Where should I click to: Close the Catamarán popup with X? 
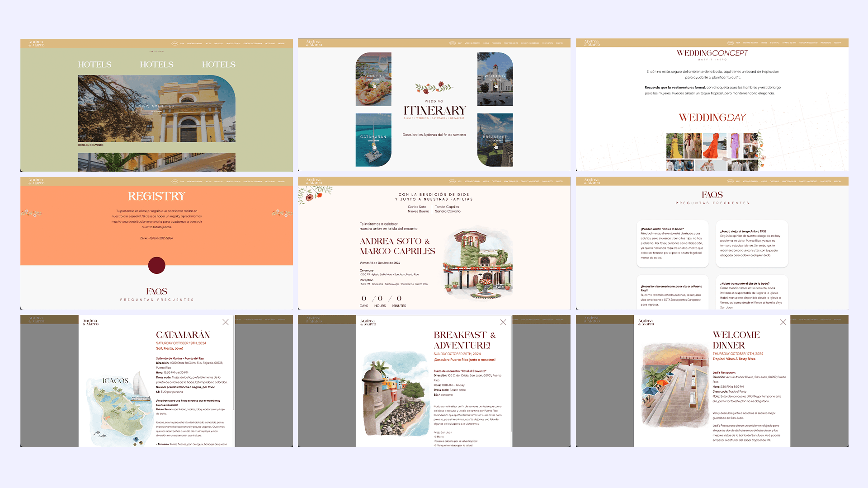225,322
